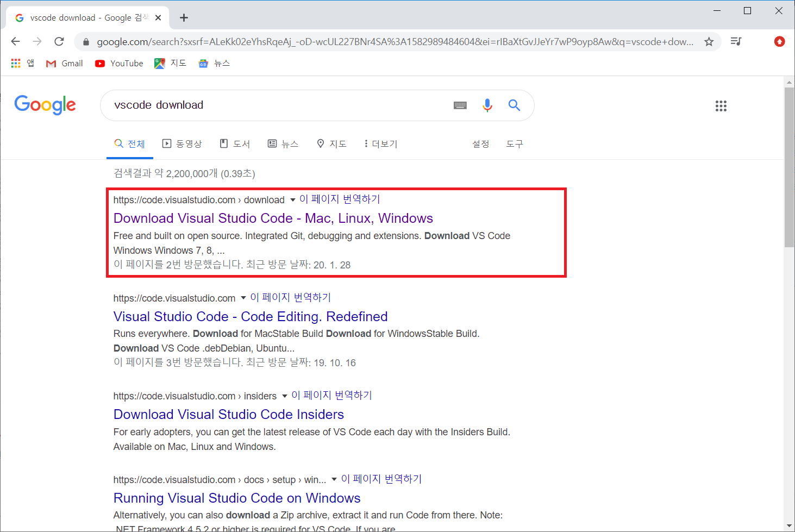Translate the first result's download page
Image resolution: width=795 pixels, height=532 pixels.
pos(340,199)
